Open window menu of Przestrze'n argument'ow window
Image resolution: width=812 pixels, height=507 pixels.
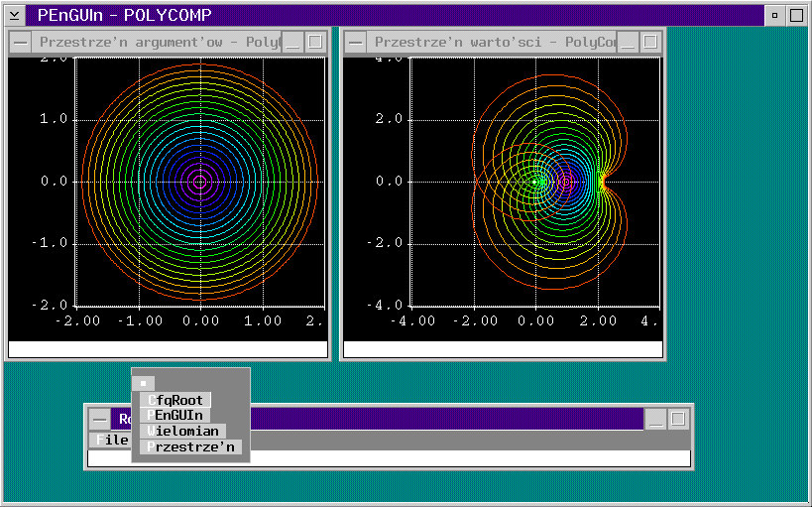click(x=20, y=42)
